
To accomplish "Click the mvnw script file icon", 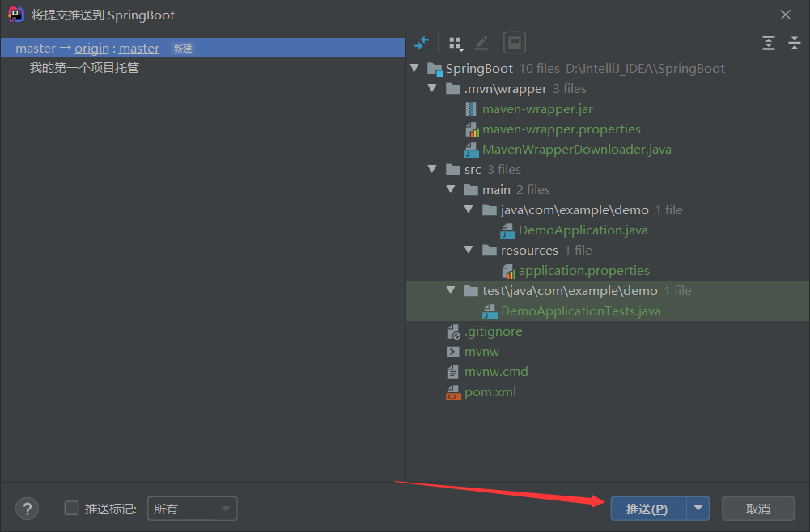I will coord(453,352).
